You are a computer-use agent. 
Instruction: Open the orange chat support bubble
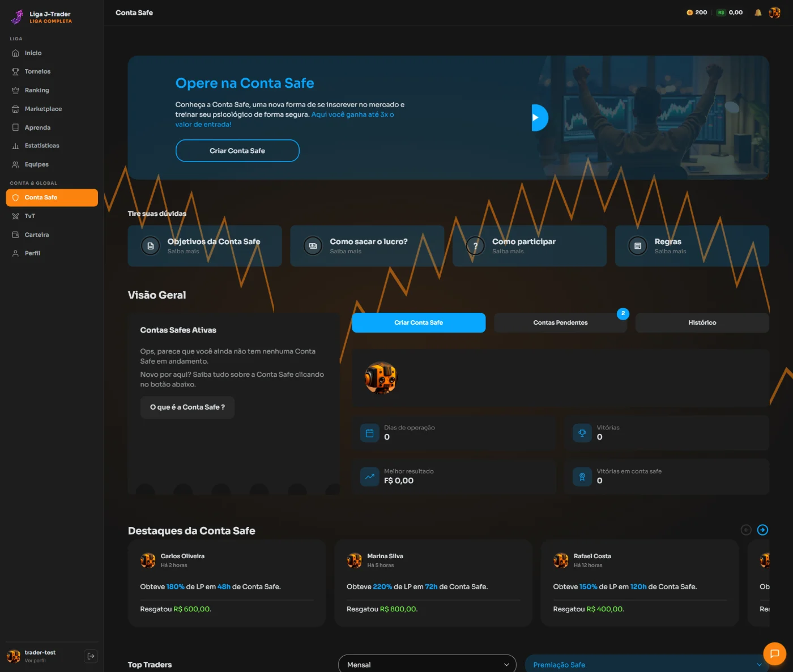tap(774, 653)
